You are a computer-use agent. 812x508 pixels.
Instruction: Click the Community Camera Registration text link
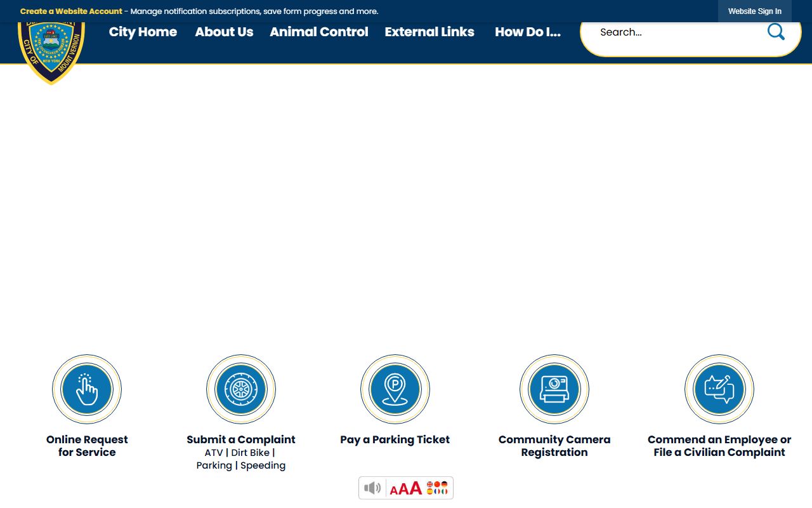coord(554,446)
